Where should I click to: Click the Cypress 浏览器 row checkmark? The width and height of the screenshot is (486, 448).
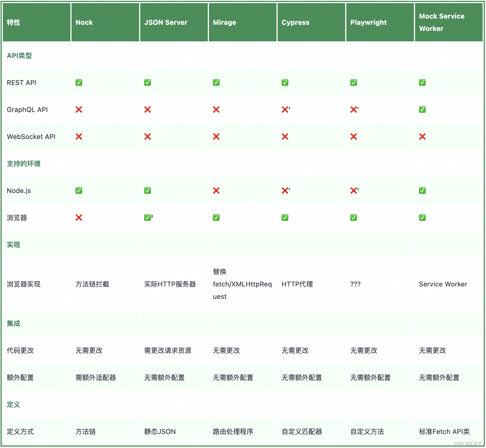pyautogui.click(x=285, y=218)
